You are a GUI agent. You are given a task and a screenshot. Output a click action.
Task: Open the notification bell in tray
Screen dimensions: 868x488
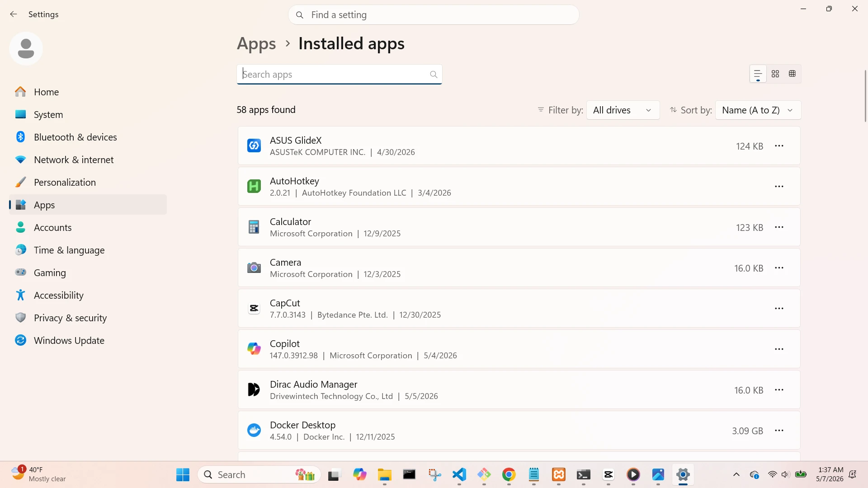point(853,474)
